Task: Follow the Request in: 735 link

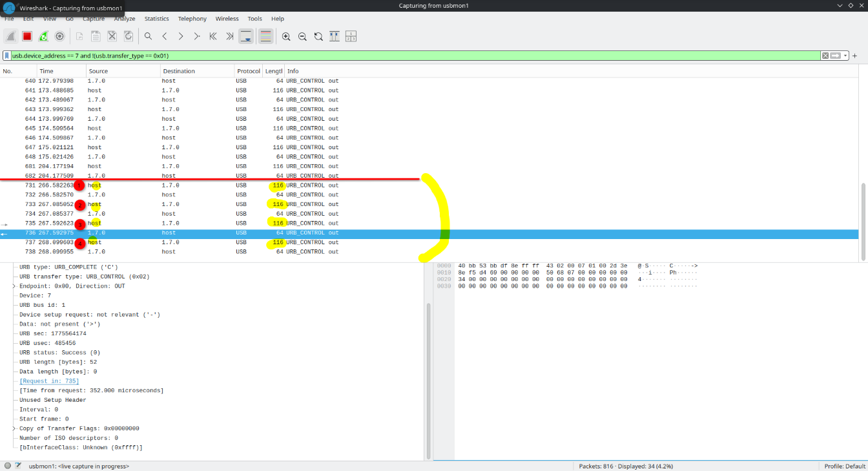Action: point(49,381)
